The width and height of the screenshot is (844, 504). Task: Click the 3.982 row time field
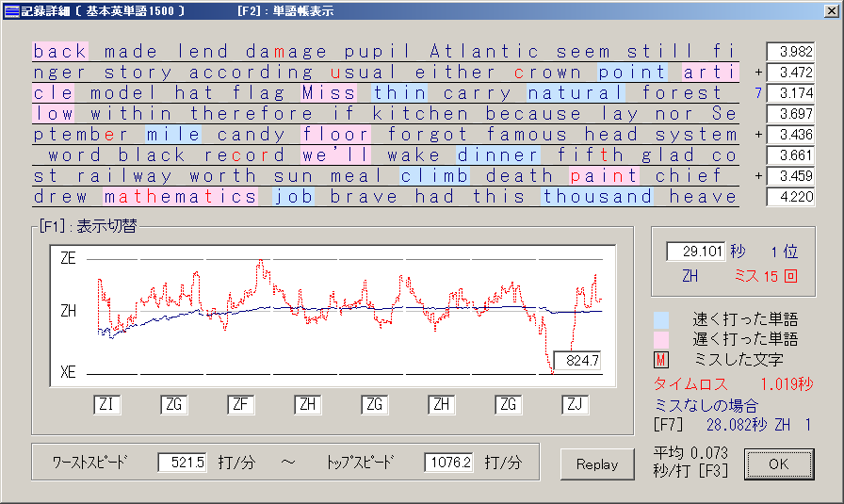point(790,52)
